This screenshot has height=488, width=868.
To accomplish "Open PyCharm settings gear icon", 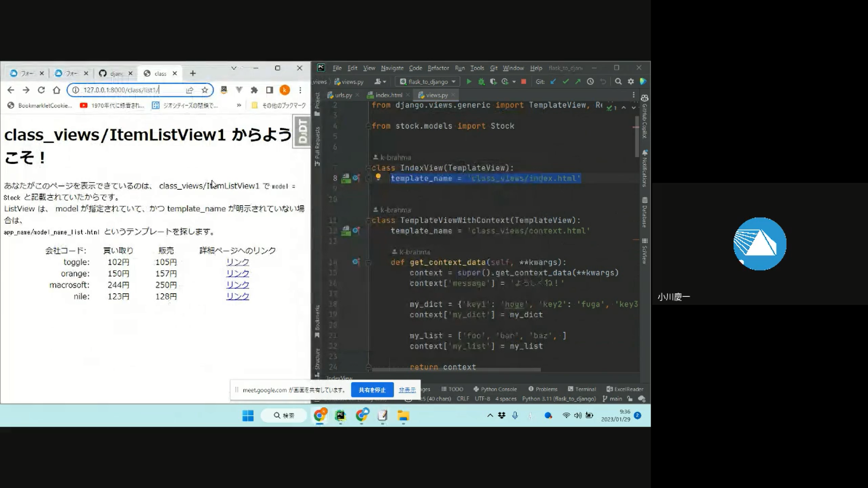I will [631, 81].
